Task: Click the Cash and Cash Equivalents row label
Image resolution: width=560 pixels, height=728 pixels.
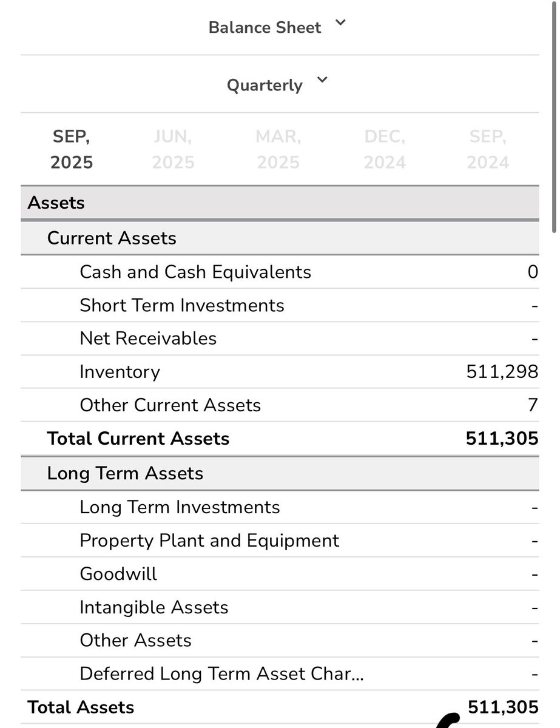Action: (x=195, y=272)
